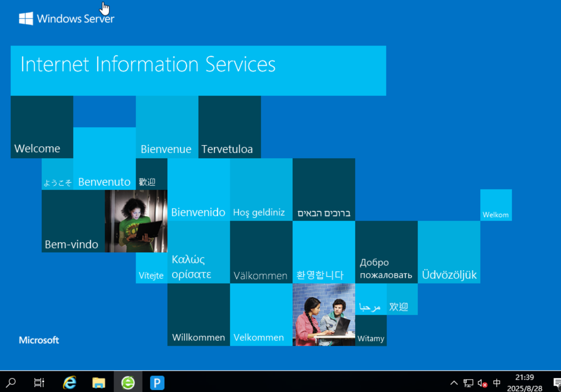Switch to the green browser taskbar icon
Viewport: 561px width, 392px height.
click(128, 382)
